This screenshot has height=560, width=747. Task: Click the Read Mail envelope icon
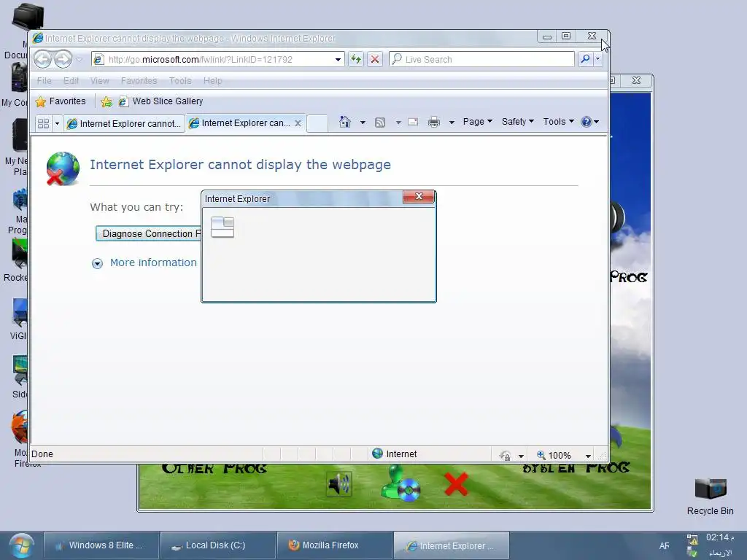(413, 122)
